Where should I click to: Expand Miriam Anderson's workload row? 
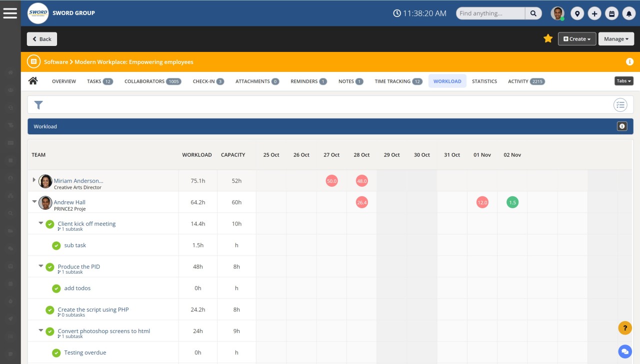click(x=34, y=180)
